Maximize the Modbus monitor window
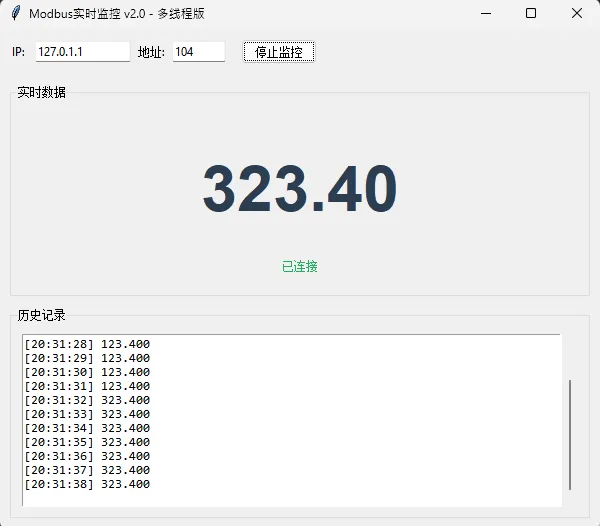Image resolution: width=600 pixels, height=526 pixels. click(531, 13)
